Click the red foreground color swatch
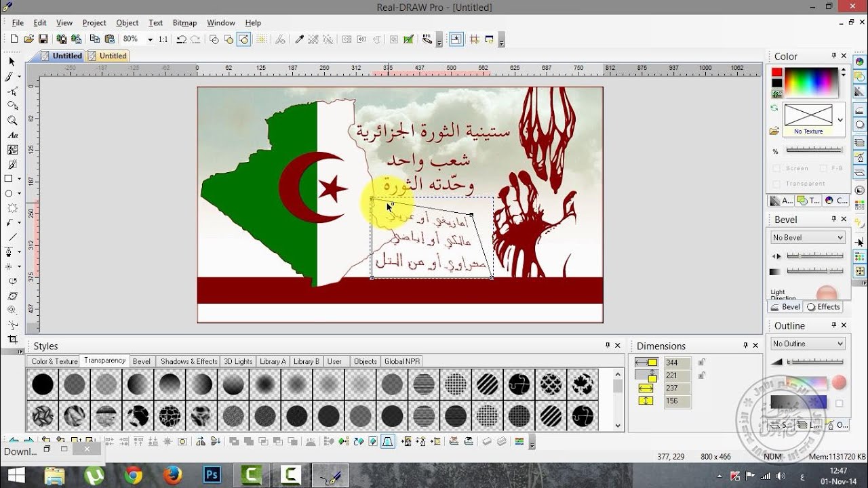The image size is (868, 488). (x=777, y=73)
